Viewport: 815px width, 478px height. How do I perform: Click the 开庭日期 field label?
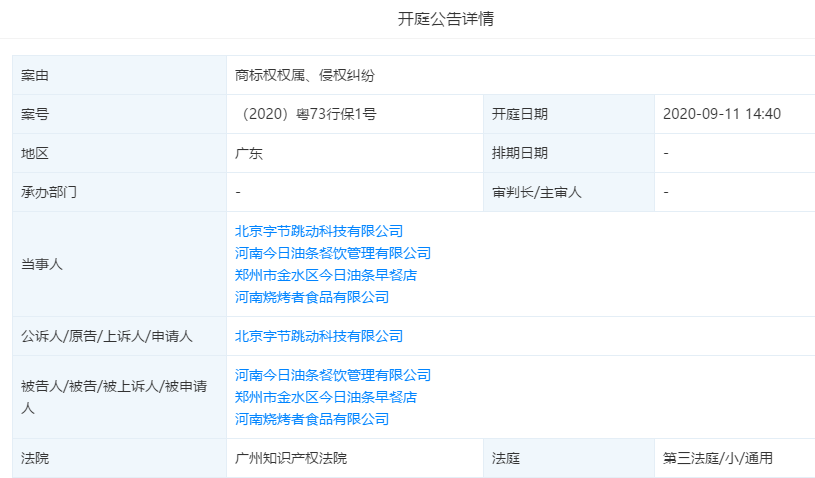pyautogui.click(x=519, y=114)
